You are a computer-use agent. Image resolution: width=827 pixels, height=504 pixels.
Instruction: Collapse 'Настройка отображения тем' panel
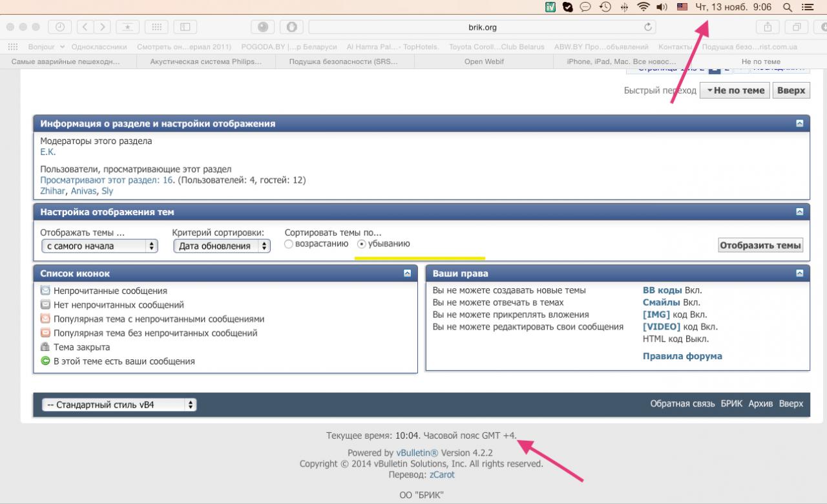click(799, 211)
